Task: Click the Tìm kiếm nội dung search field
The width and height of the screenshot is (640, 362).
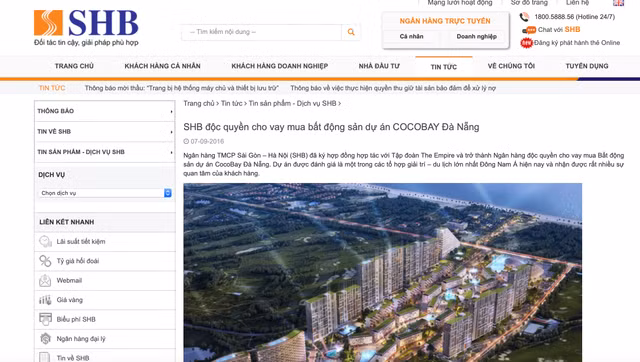Action: [261, 32]
